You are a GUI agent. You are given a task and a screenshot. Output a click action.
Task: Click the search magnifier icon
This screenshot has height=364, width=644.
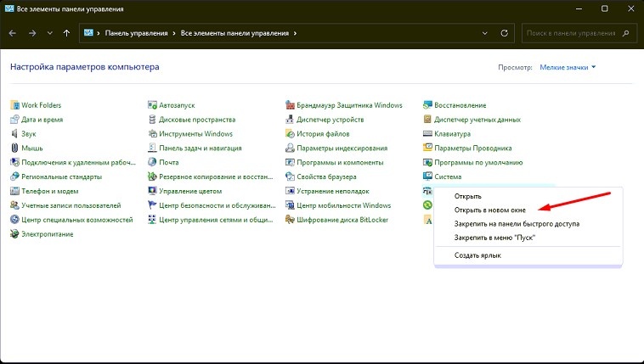click(626, 33)
